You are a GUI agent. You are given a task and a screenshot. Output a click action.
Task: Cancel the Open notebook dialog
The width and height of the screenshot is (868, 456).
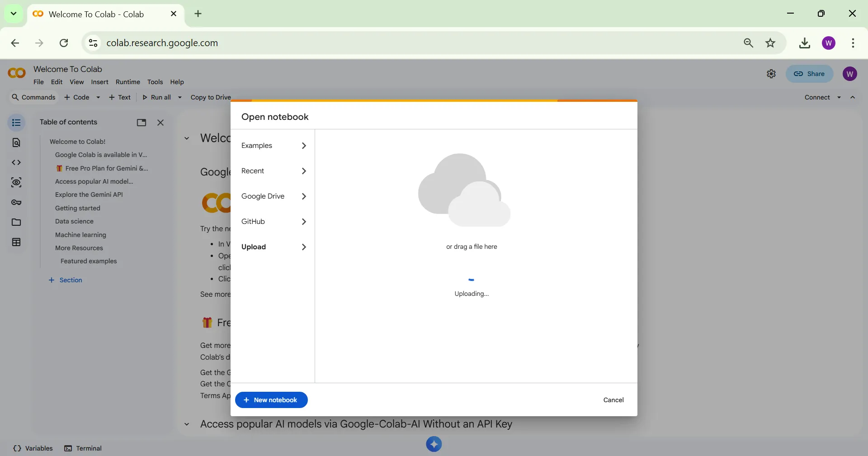(x=613, y=400)
